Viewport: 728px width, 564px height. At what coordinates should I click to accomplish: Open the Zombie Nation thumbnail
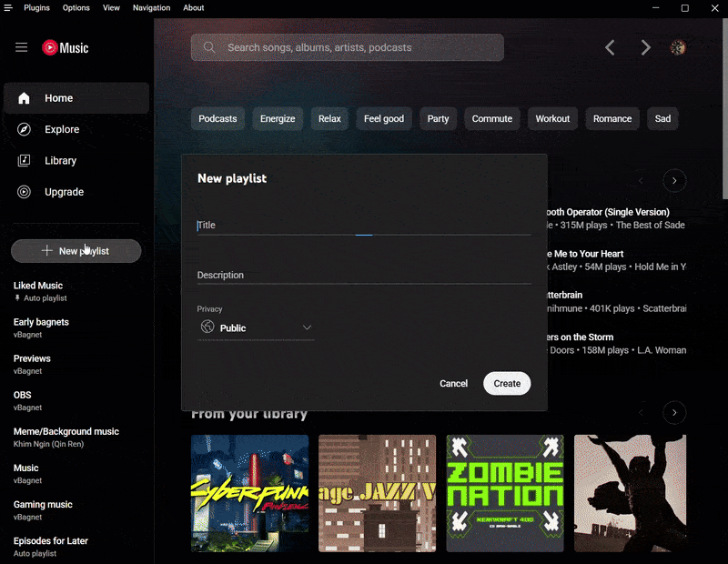point(505,493)
